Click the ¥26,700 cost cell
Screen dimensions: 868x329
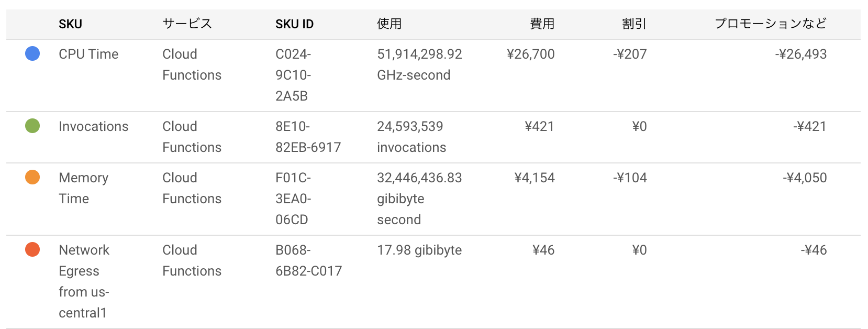[531, 54]
